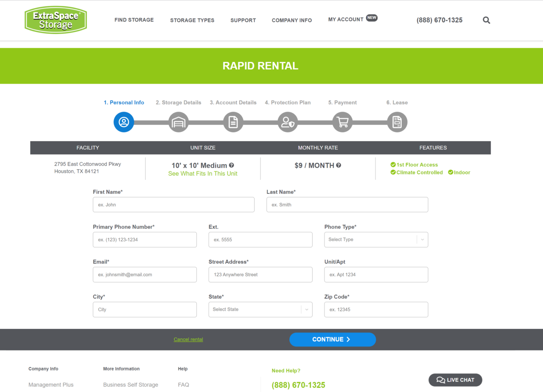Image resolution: width=543 pixels, height=392 pixels.
Task: Open the Protection Plan shield icon
Action: (x=288, y=122)
